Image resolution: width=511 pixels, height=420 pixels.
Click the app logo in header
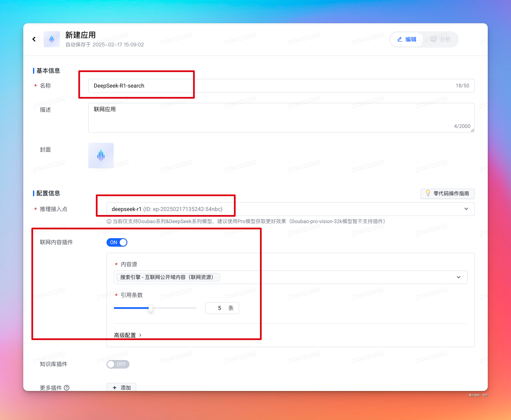pos(52,39)
